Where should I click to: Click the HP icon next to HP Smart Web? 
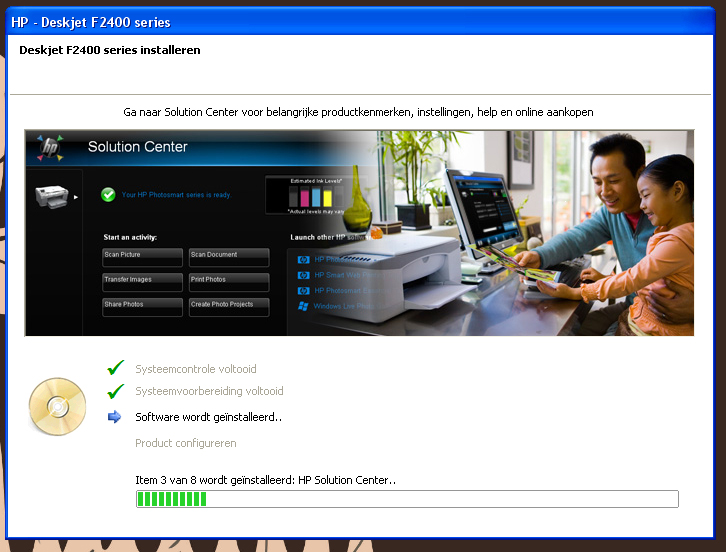coord(304,274)
